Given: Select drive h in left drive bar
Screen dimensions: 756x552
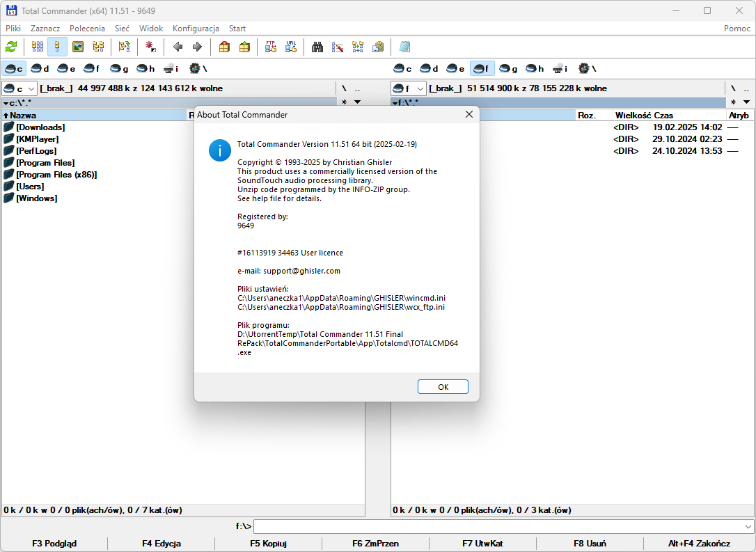Looking at the screenshot, I should point(145,68).
